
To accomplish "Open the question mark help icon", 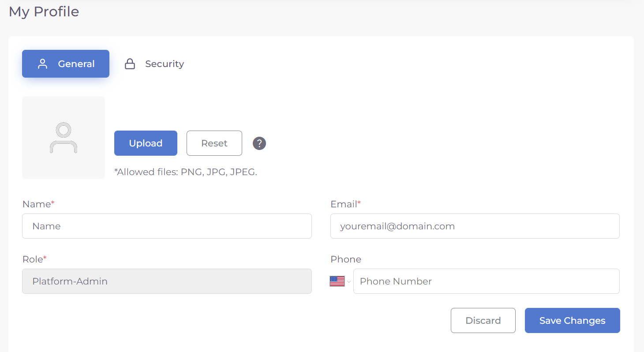I will pos(259,143).
